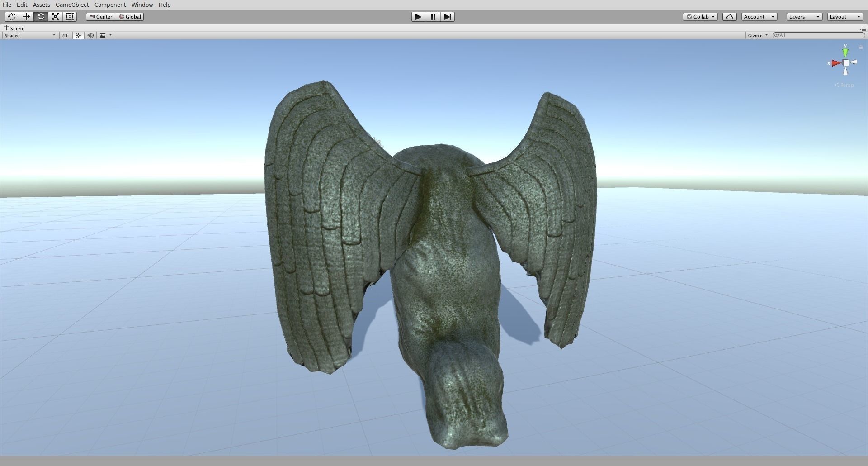868x466 pixels.
Task: Toggle 2D view mode
Action: pyautogui.click(x=64, y=35)
